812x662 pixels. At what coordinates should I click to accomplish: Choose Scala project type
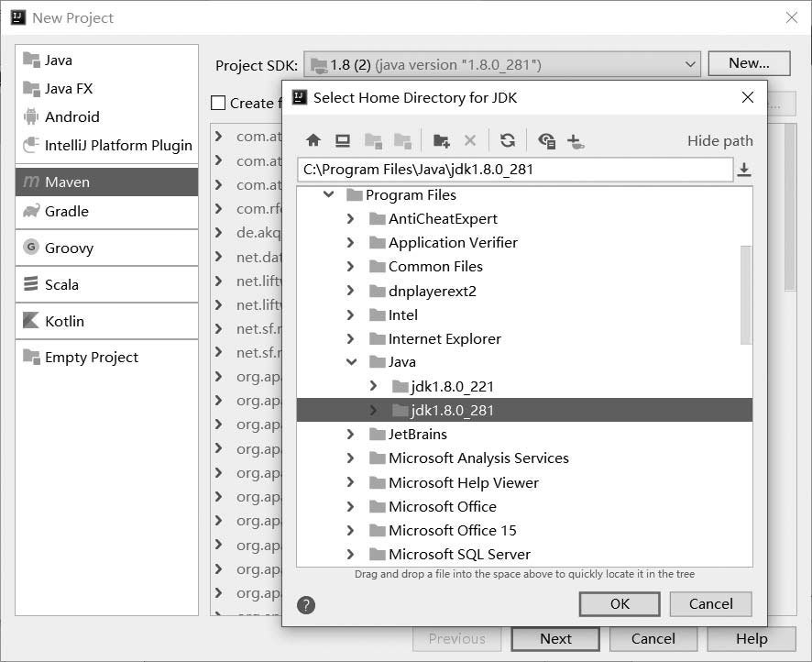106,284
